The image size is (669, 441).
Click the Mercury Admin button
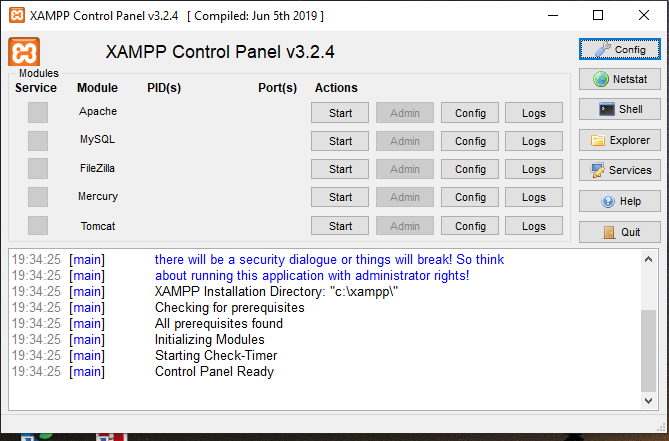click(x=405, y=197)
